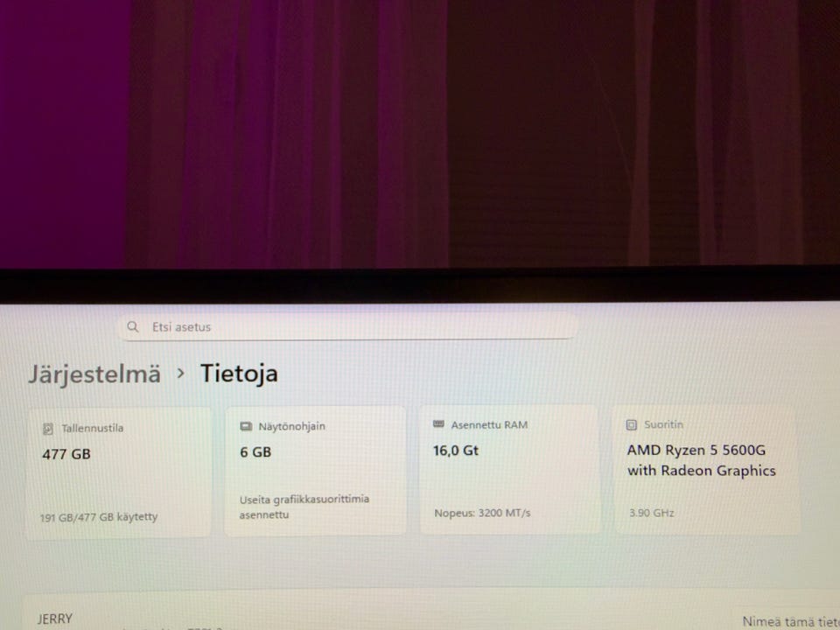Focus the Etsi asetus search field
Image resolution: width=840 pixels, height=630 pixels.
pyautogui.click(x=347, y=326)
